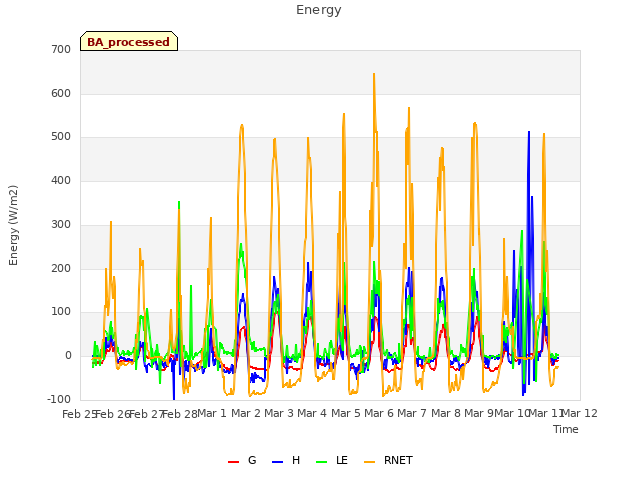Click the Mar 1 x-axis label

point(212,414)
